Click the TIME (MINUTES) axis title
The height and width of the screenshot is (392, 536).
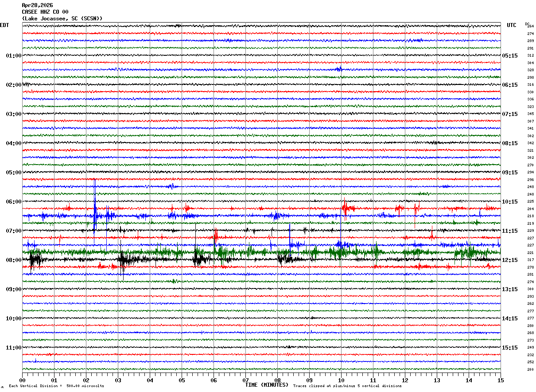(x=267, y=385)
